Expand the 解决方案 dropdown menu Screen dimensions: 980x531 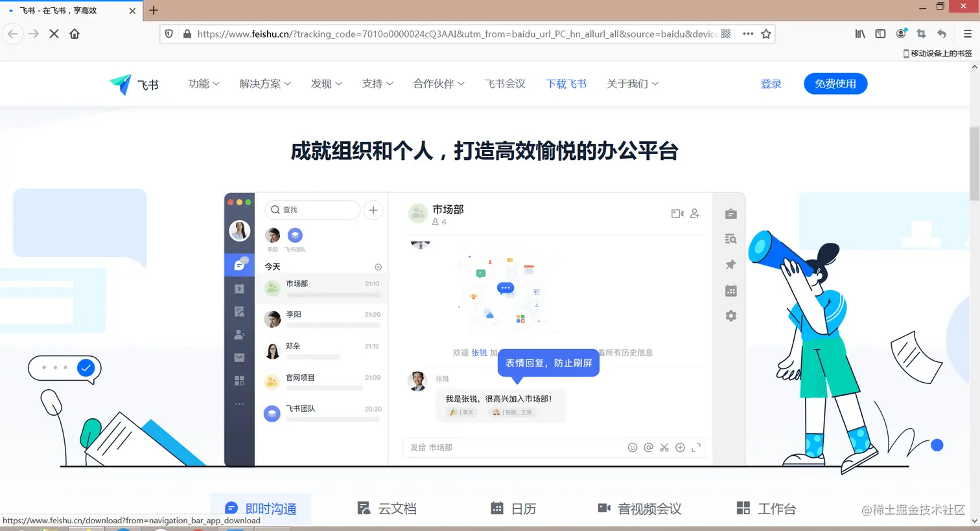click(x=265, y=84)
